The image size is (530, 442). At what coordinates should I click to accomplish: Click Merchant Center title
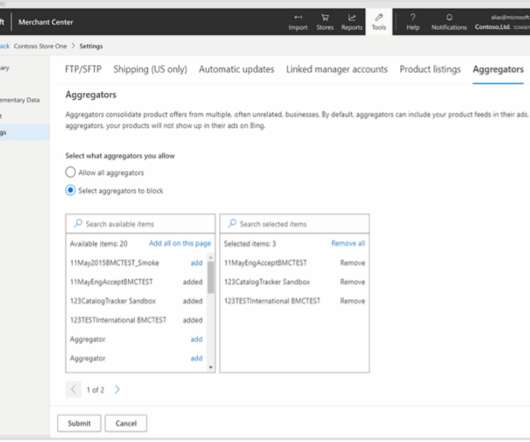(x=46, y=22)
